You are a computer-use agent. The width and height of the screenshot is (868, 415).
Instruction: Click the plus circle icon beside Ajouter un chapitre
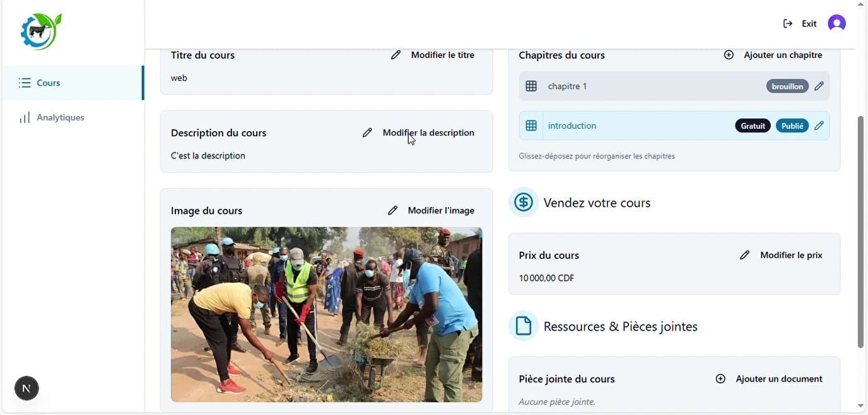(x=729, y=55)
